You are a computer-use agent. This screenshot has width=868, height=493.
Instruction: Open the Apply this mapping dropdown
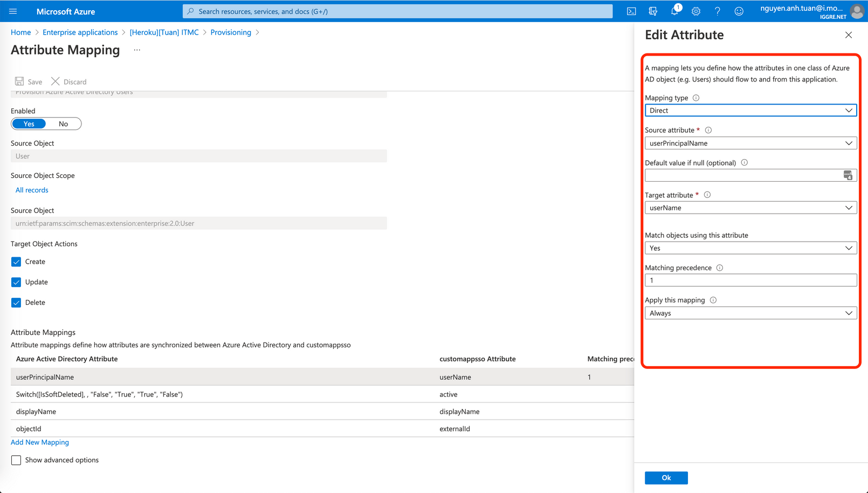(x=750, y=313)
